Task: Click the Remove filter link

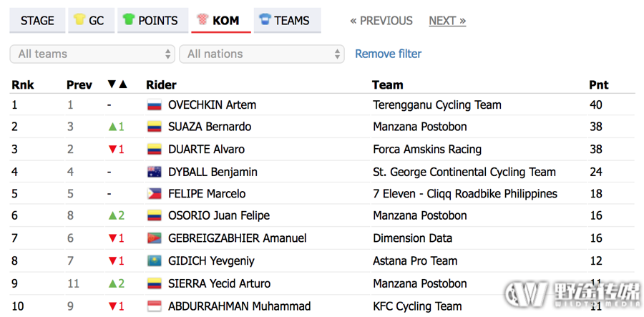Action: (x=388, y=54)
